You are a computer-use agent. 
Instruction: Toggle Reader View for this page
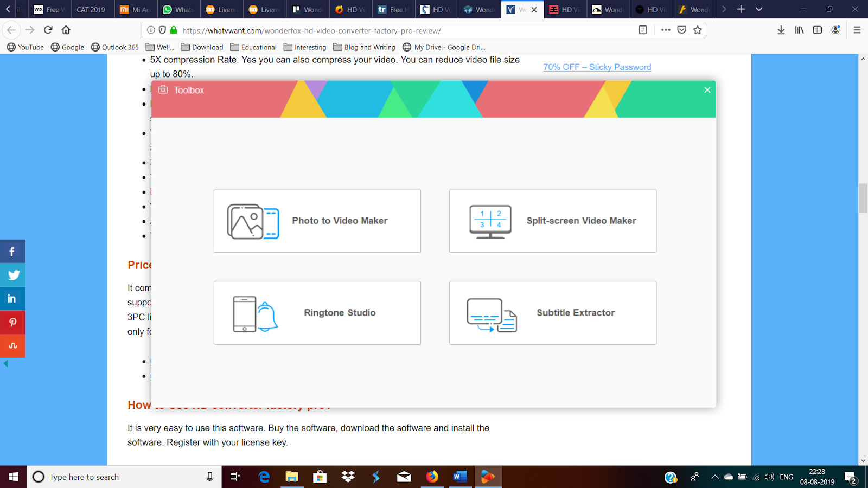click(643, 30)
